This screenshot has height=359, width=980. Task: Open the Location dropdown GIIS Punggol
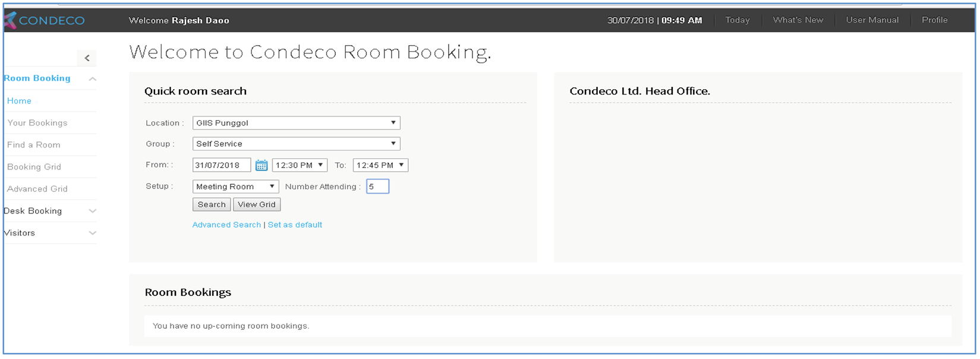pos(297,123)
